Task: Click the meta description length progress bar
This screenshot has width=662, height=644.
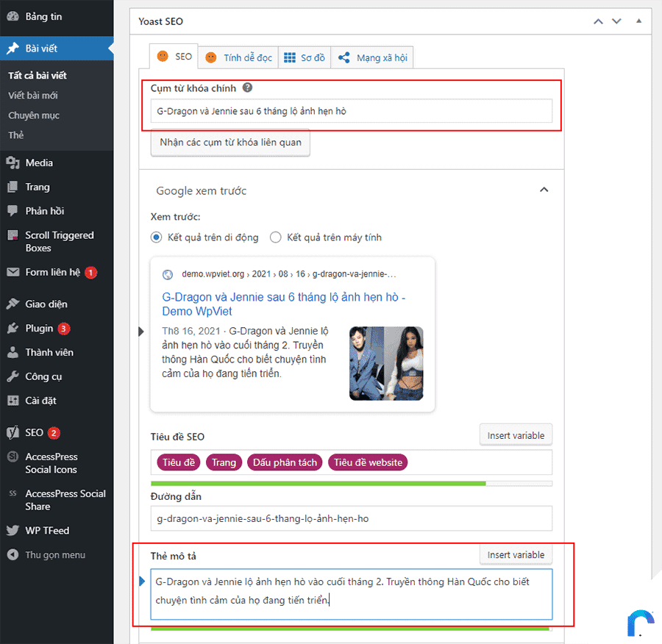Action: click(350, 629)
